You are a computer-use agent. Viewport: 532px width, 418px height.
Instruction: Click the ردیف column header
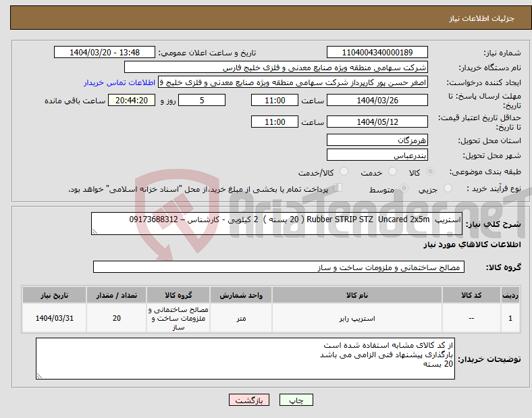(510, 295)
